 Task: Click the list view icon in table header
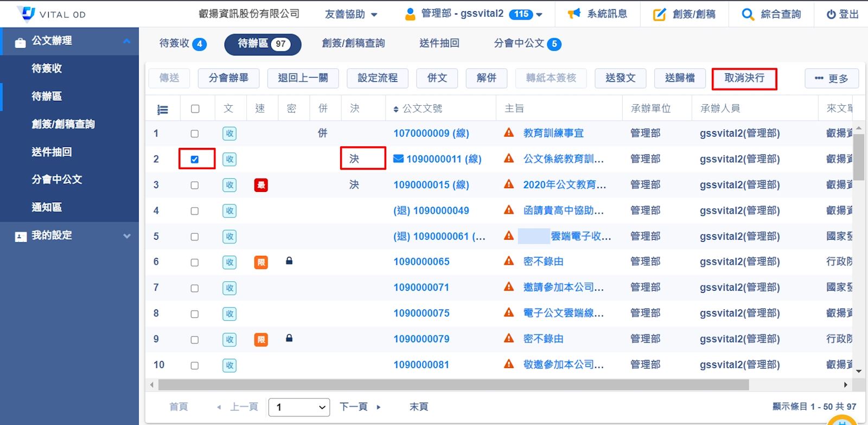[162, 110]
